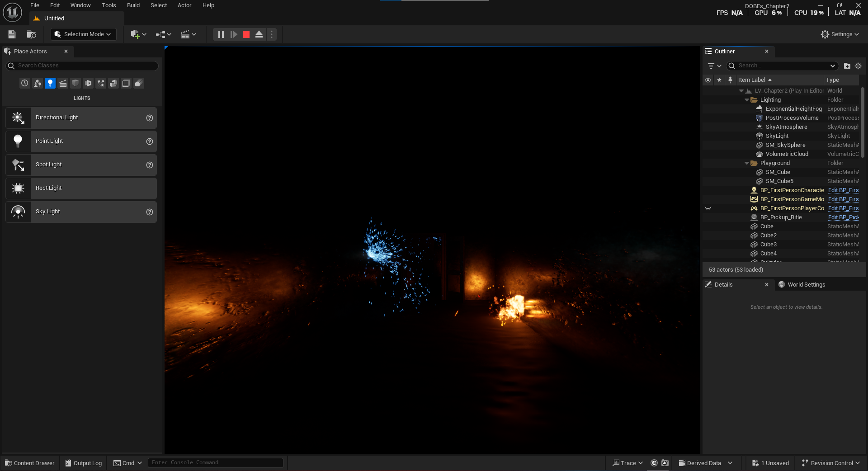Open the Content Drawer

click(x=29, y=463)
